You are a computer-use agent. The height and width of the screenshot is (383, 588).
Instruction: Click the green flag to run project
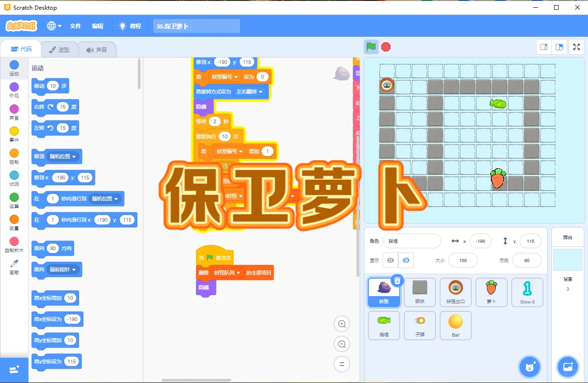371,46
